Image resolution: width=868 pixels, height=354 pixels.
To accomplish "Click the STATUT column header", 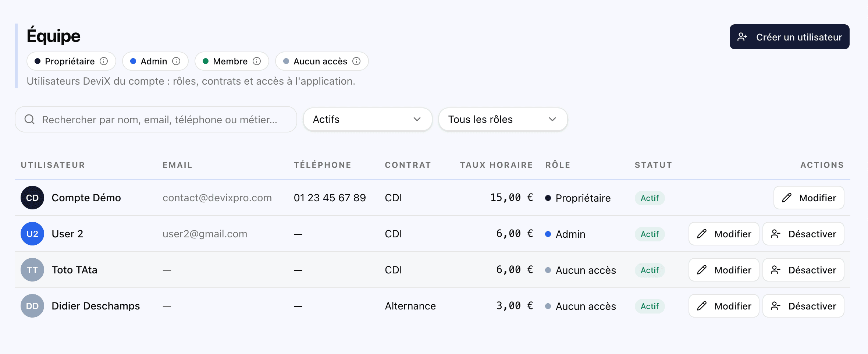I will 653,165.
